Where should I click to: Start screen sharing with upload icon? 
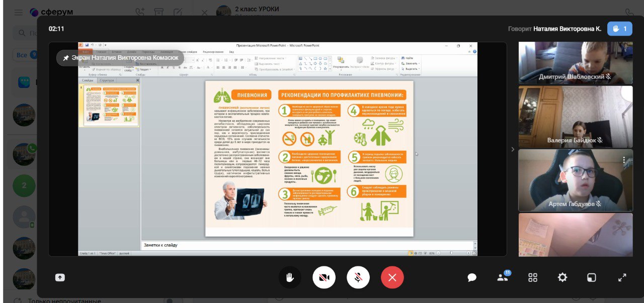coord(60,277)
